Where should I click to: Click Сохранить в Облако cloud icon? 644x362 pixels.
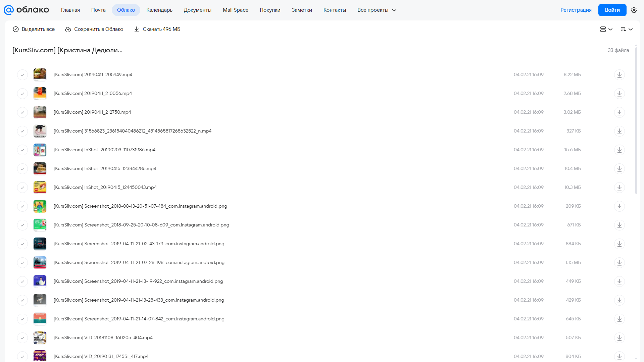click(68, 29)
